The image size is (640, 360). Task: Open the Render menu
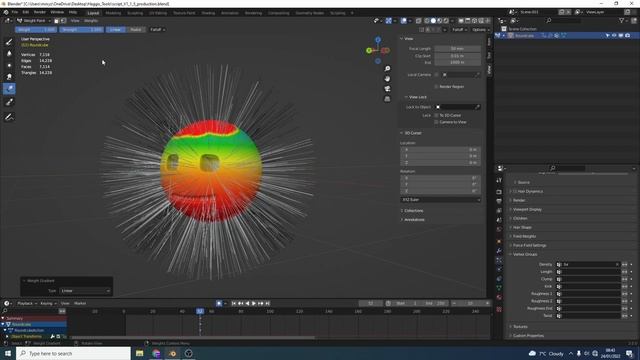click(x=40, y=12)
